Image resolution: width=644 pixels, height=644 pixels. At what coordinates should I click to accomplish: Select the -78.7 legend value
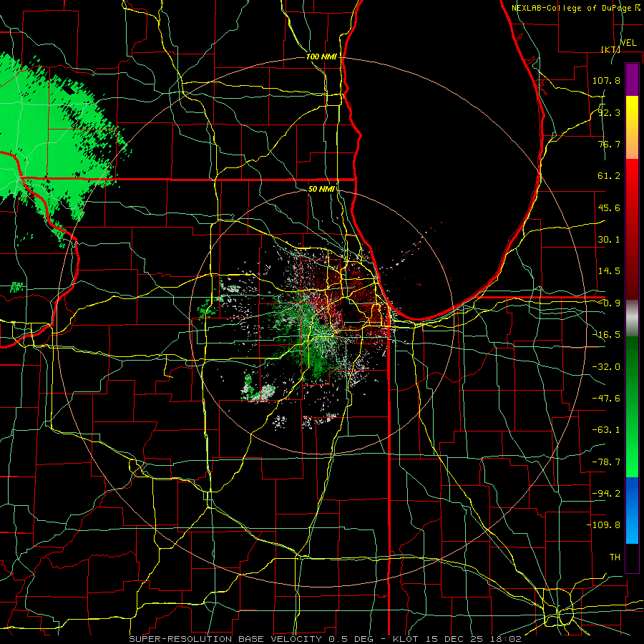(606, 462)
